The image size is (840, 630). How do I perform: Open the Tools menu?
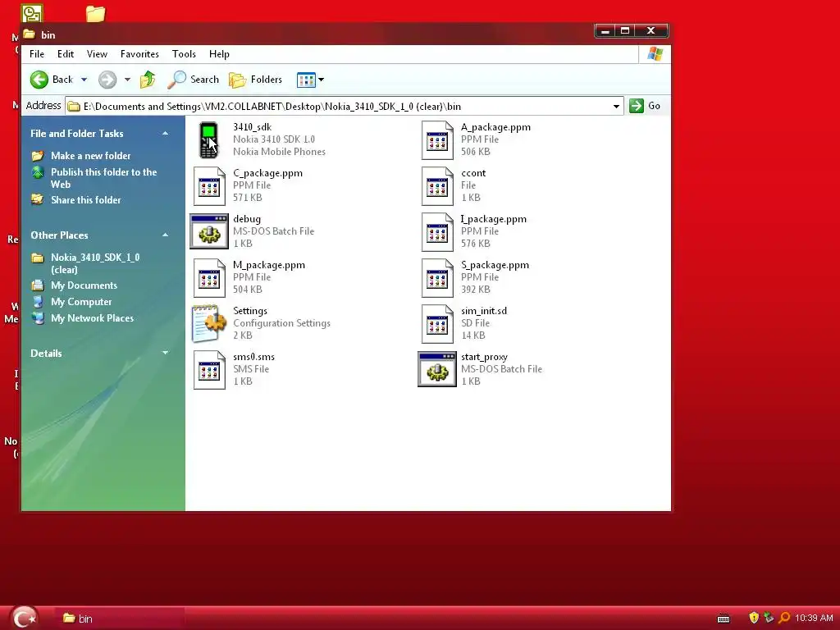click(184, 54)
